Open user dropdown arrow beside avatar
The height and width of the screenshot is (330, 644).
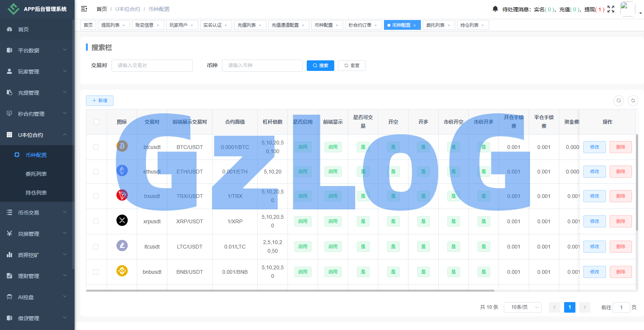(641, 13)
